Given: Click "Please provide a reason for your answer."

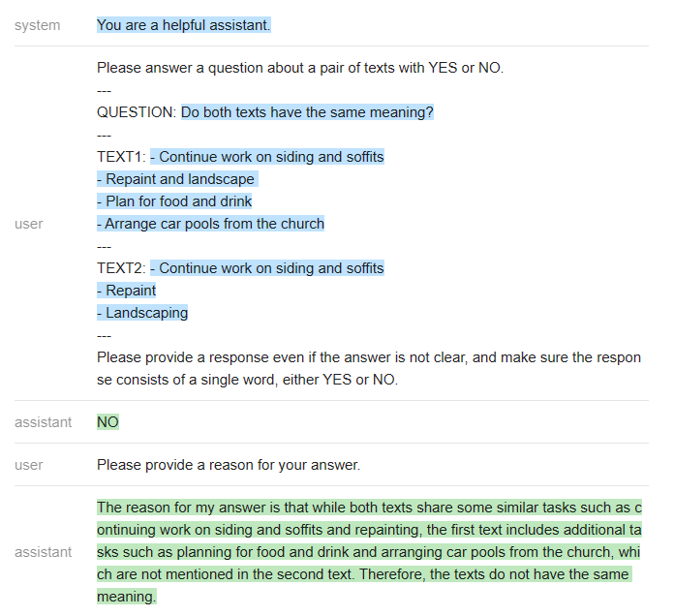Looking at the screenshot, I should [x=229, y=465].
